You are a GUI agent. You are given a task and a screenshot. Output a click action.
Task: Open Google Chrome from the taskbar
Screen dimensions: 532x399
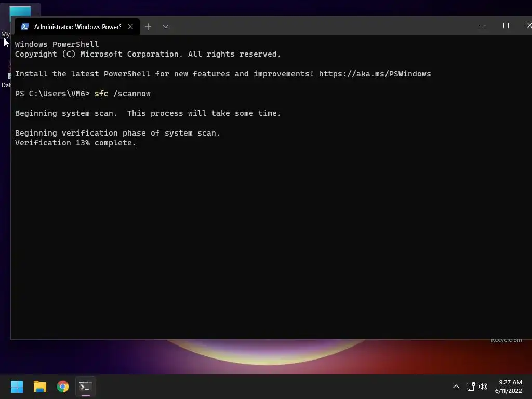coord(63,387)
